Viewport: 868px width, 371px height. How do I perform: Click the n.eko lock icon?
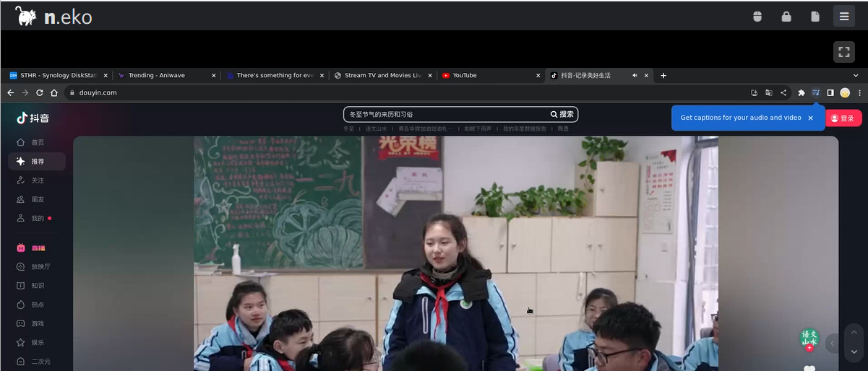click(x=786, y=17)
